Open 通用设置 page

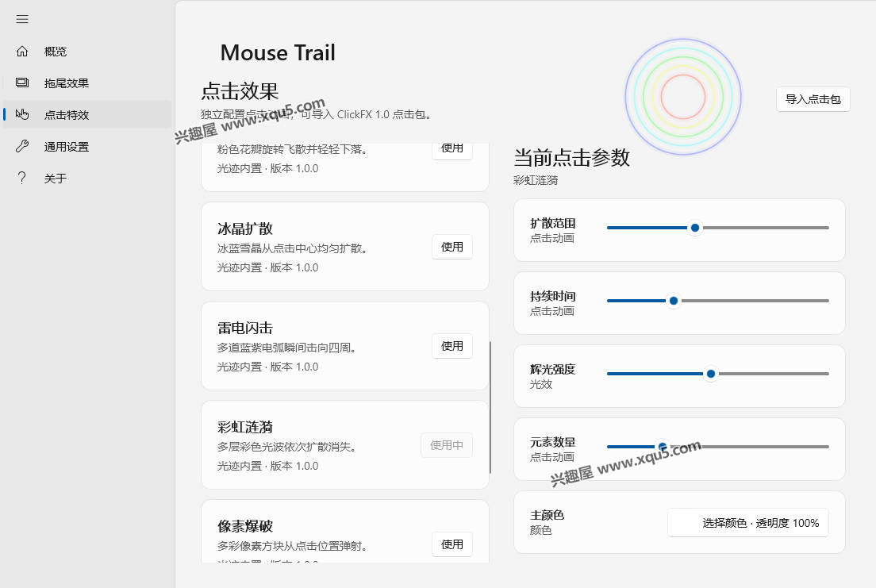click(x=87, y=147)
